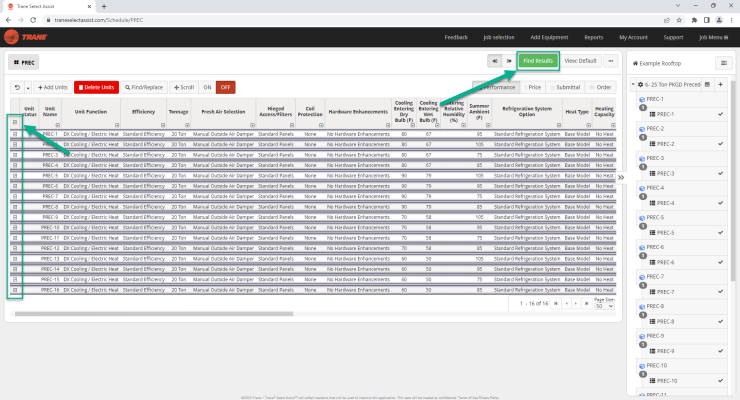Click the double-chevron sidebar collapse icon

tap(621, 177)
